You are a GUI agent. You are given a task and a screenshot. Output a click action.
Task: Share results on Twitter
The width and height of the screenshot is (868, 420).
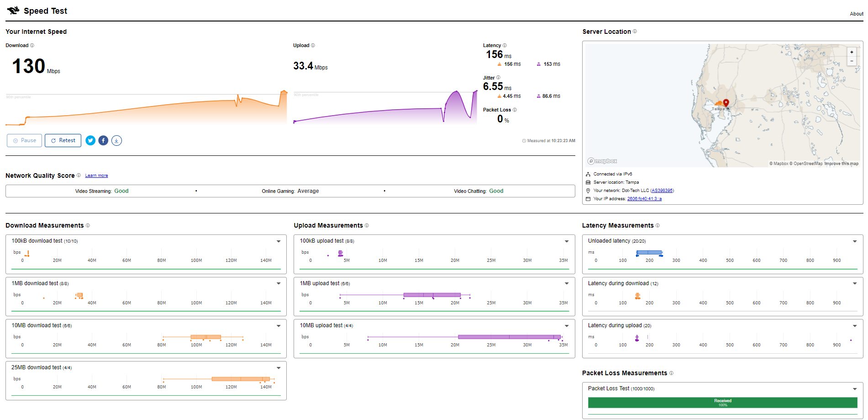tap(90, 140)
